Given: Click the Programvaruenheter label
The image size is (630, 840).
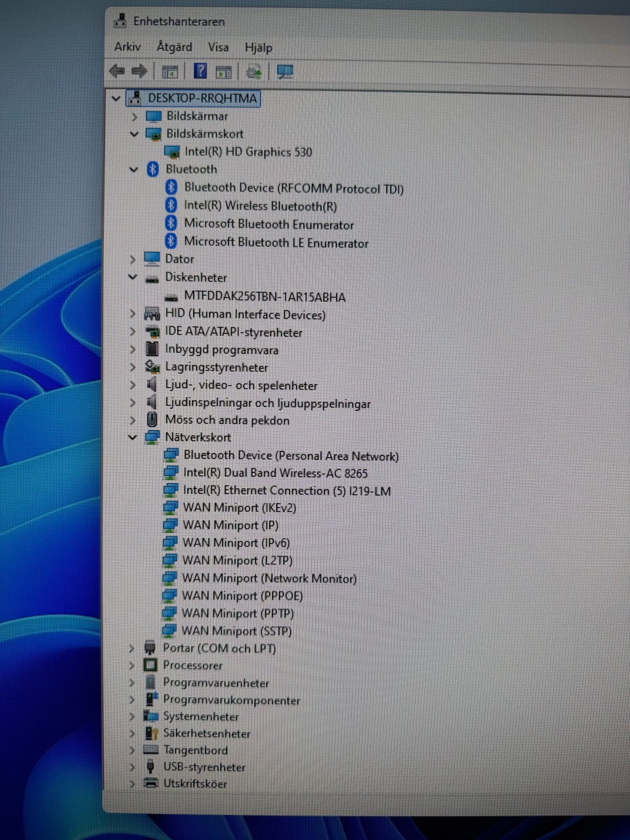Looking at the screenshot, I should (216, 682).
